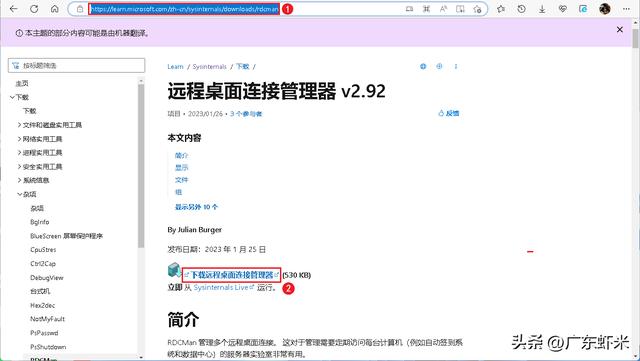Jump to 组 section link
Viewport: 640px width, 361px height.
coord(178,192)
